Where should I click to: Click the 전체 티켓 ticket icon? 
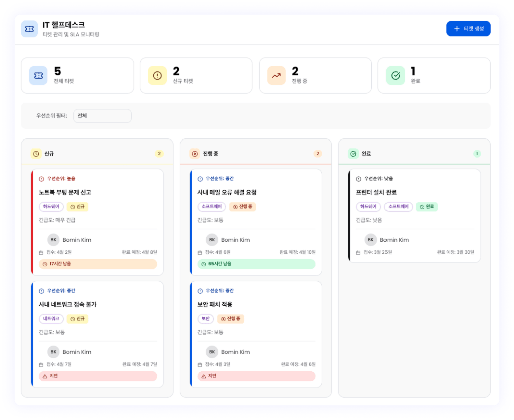[x=38, y=76]
